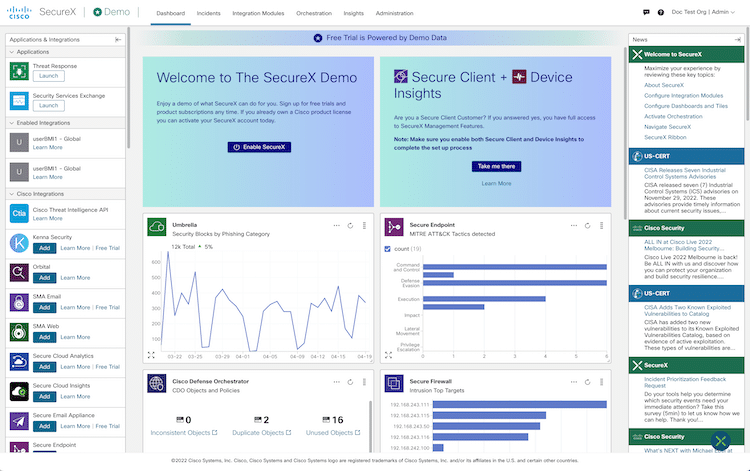Click the 192.168.243.111 intrusion target bar
Screen dimensions: 750x471
tap(519, 405)
